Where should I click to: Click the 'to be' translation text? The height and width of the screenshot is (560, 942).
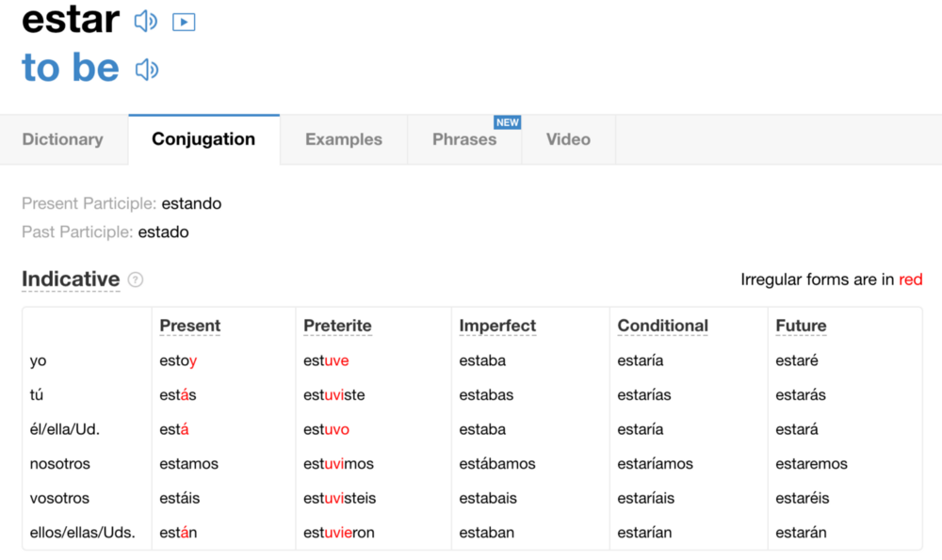71,67
